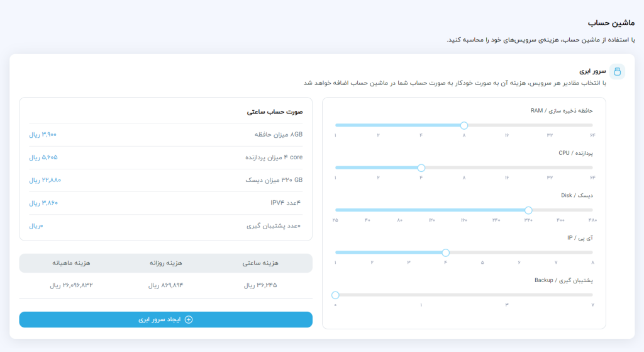Click the هزینه ساعتی column header
This screenshot has width=644, height=352.
coord(260,263)
